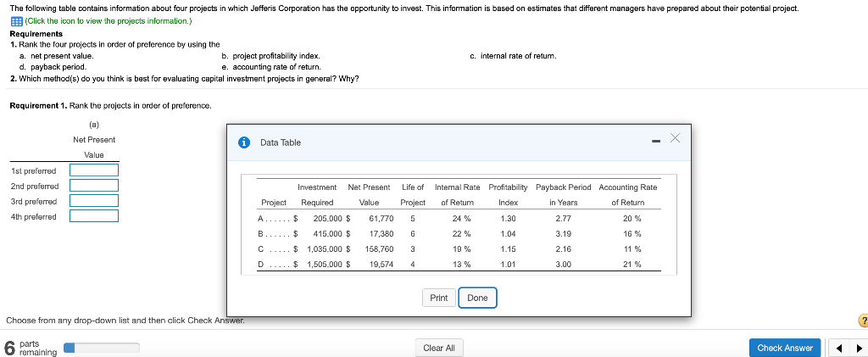Minimize the Data Table dialog
This screenshot has height=357, width=868.
click(656, 142)
